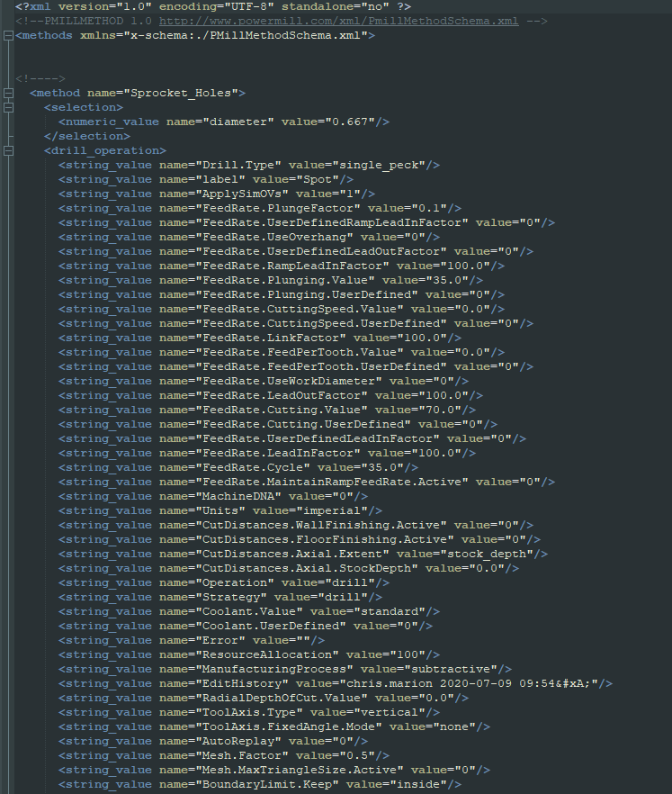Click the FeedRate.Cutting.UserDefined name

(303, 424)
